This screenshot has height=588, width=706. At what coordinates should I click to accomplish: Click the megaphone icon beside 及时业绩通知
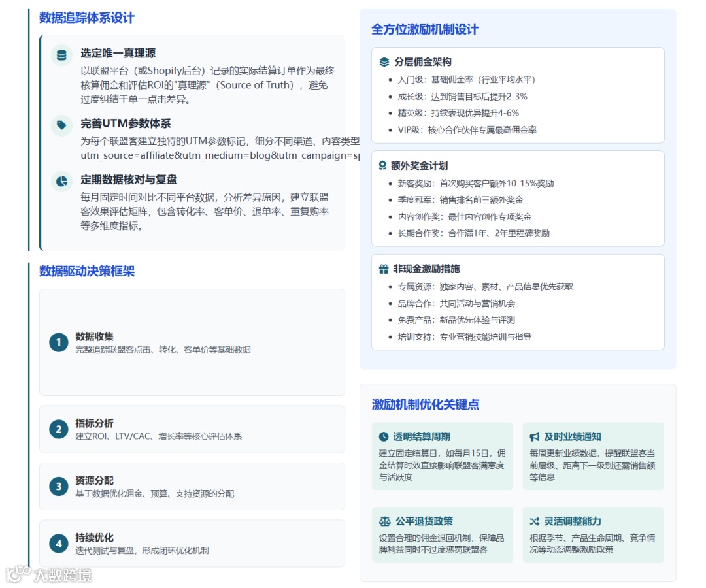[535, 437]
